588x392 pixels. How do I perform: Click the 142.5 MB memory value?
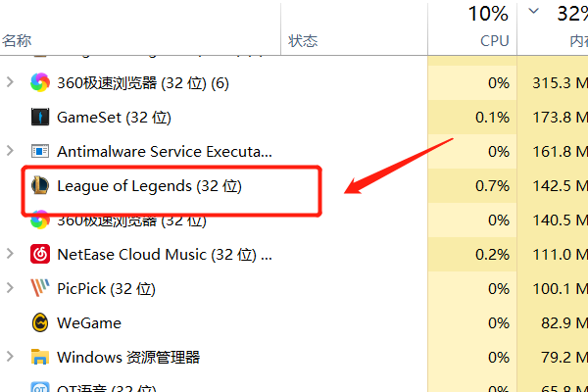[561, 185]
